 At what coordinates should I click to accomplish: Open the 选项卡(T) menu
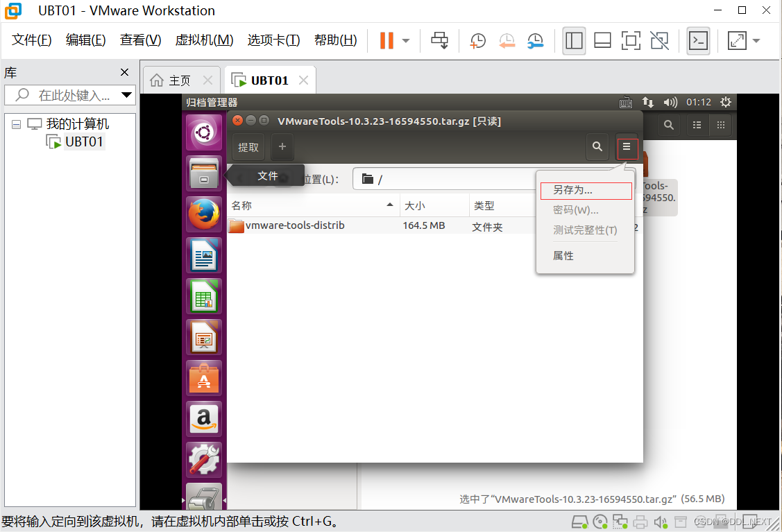[274, 40]
